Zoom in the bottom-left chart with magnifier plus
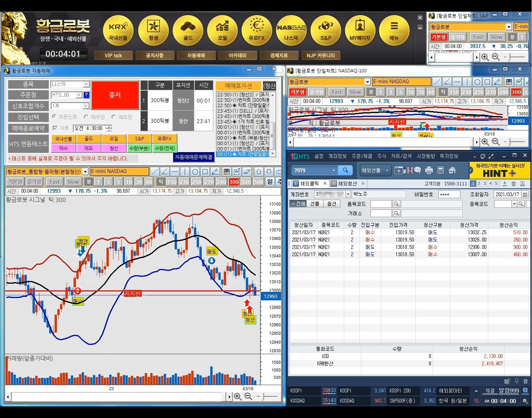Screen dimensions: 532x418 [238, 396]
